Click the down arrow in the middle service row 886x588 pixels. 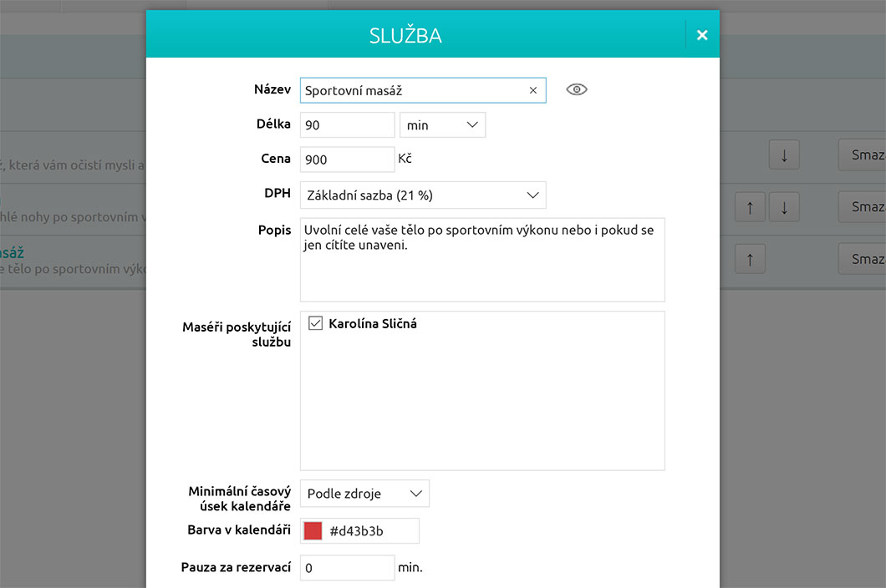[x=784, y=208]
